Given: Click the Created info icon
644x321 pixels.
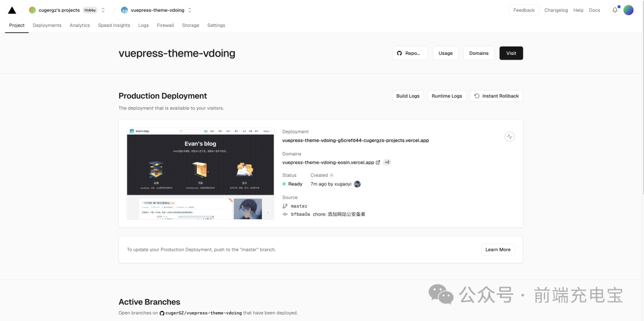Looking at the screenshot, I should [x=332, y=175].
